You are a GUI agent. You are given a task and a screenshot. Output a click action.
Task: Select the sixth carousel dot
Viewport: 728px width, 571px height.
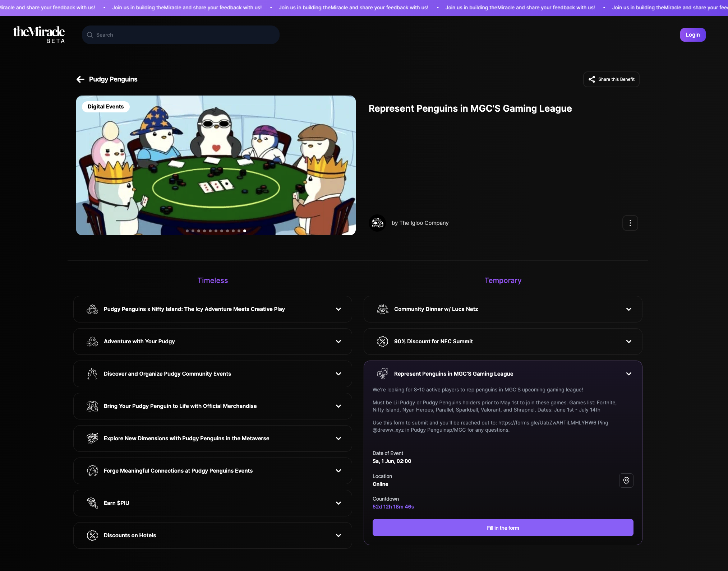[x=216, y=231]
